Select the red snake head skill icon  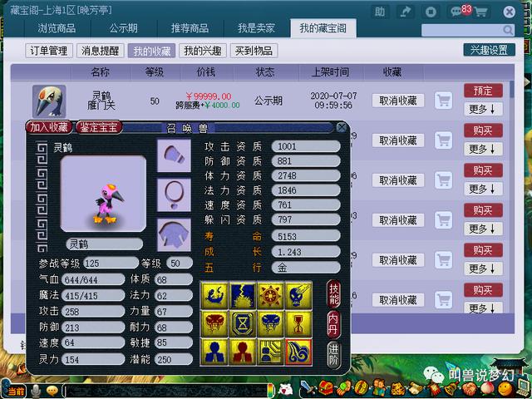[214, 323]
